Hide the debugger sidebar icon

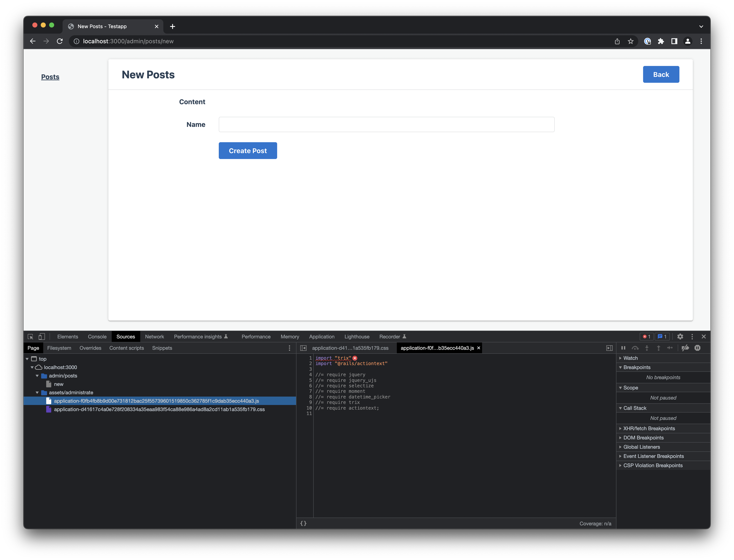pyautogui.click(x=609, y=348)
